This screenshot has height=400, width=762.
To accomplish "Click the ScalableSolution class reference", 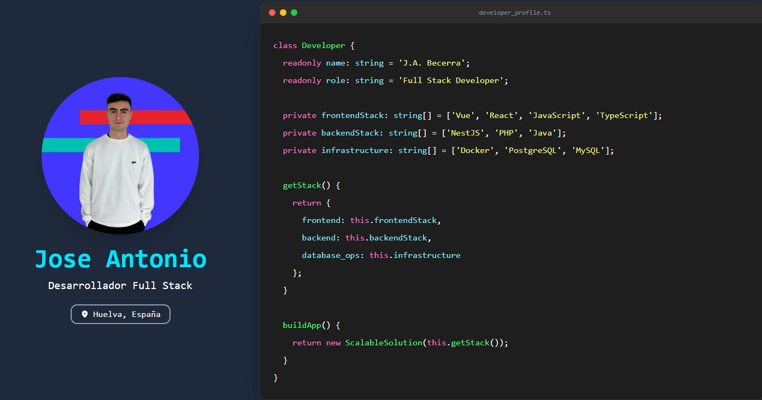I will (384, 343).
